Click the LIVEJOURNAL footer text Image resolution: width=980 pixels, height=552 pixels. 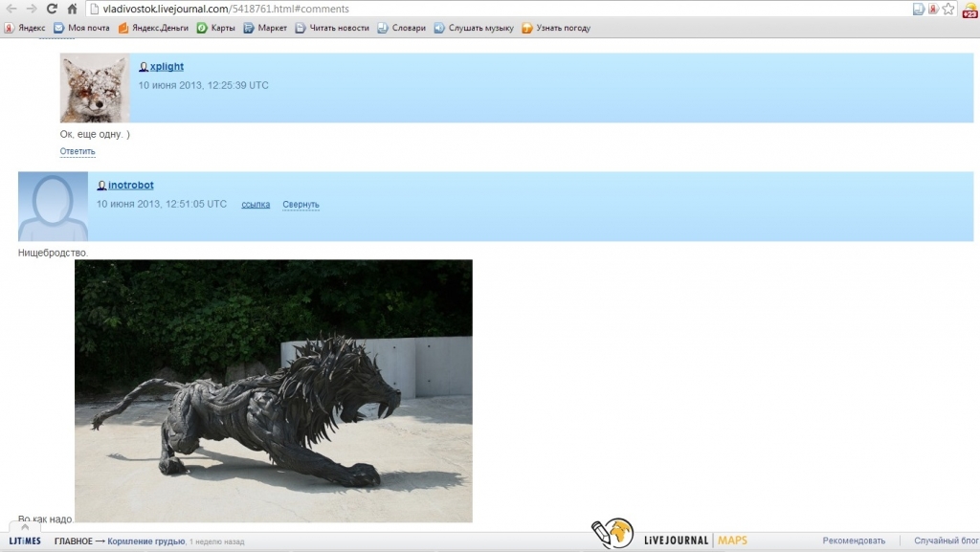pos(677,541)
